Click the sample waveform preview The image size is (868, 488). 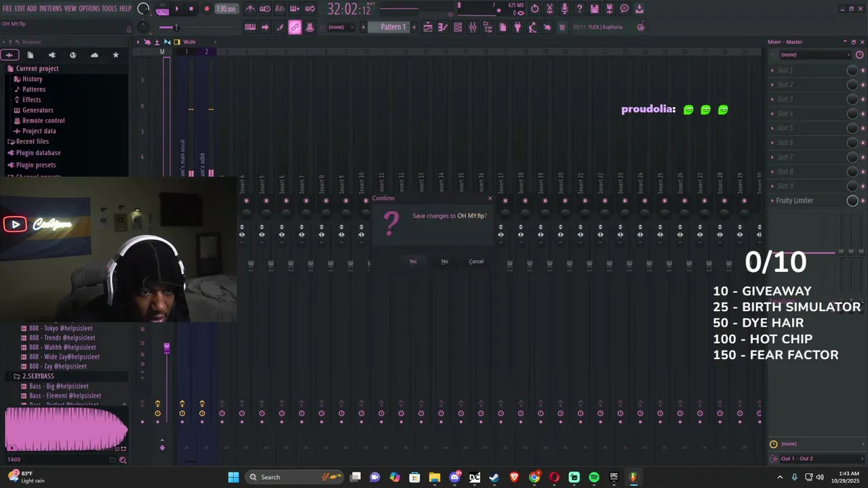[x=66, y=430]
